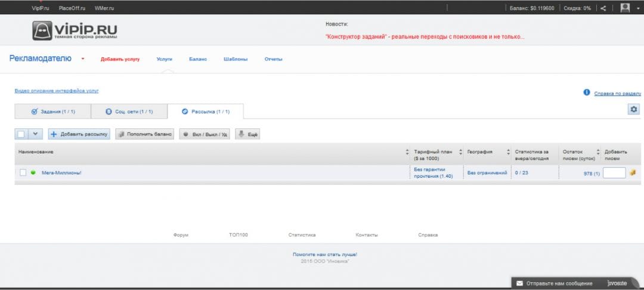Click the Без ограничений geography link
The height and width of the screenshot is (290, 644).
click(x=487, y=173)
